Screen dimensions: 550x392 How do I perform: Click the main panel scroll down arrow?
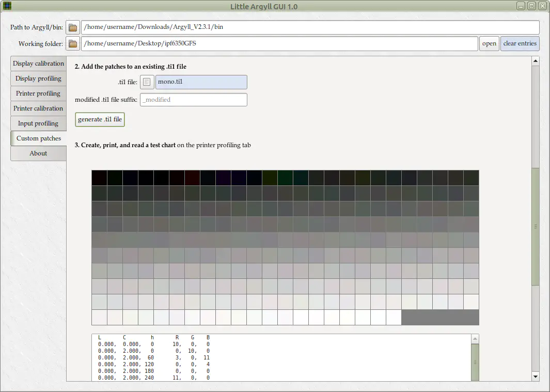(x=535, y=377)
